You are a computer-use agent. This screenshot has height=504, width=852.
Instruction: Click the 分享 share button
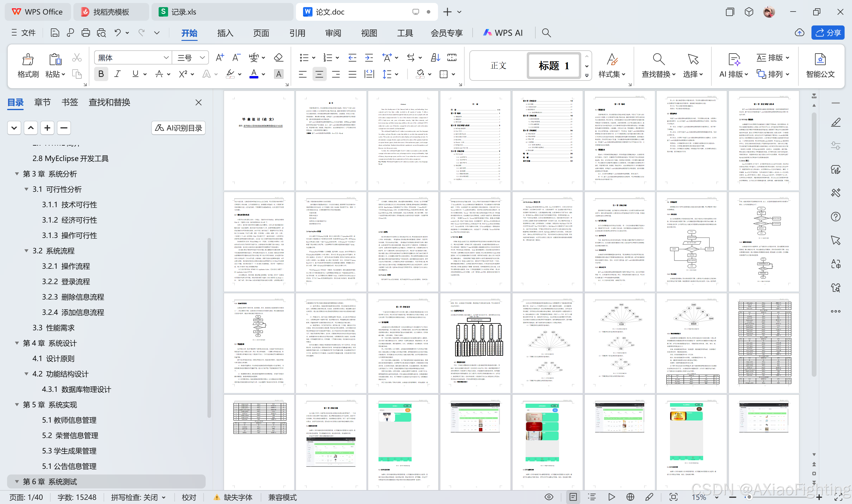(828, 33)
